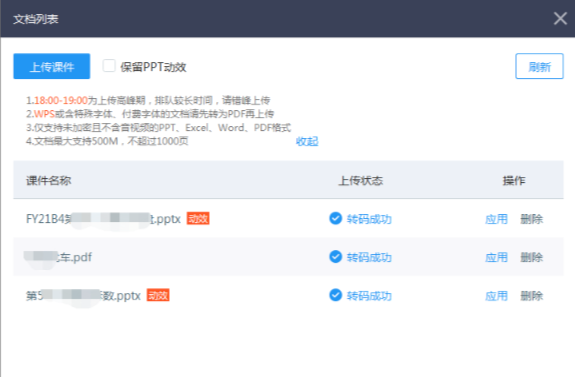Screen dimensions: 575x377
Task: Click 应用 for the FY21B4 pptx file
Action: 496,219
